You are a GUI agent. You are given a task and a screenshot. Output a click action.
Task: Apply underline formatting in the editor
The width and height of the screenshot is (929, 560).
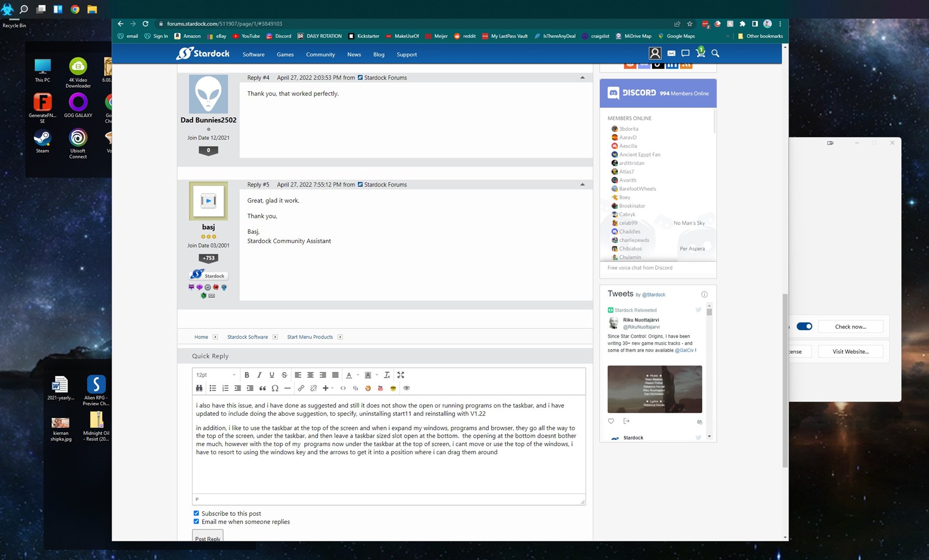pyautogui.click(x=272, y=375)
